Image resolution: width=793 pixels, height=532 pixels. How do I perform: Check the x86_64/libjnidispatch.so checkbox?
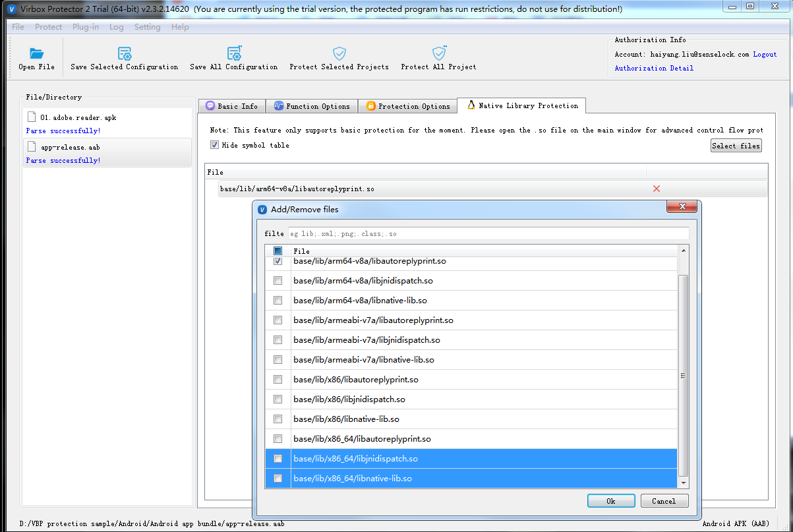tap(278, 459)
